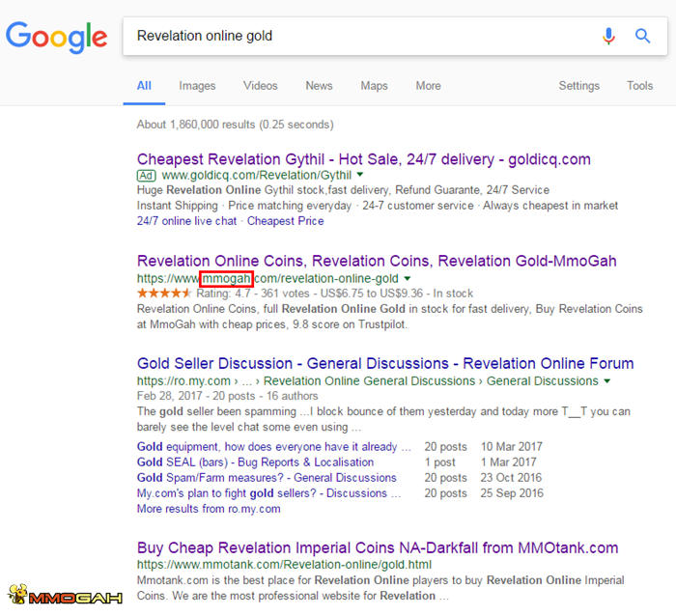Open the More menu
Image resolution: width=676 pixels, height=616 pixels.
click(x=428, y=86)
